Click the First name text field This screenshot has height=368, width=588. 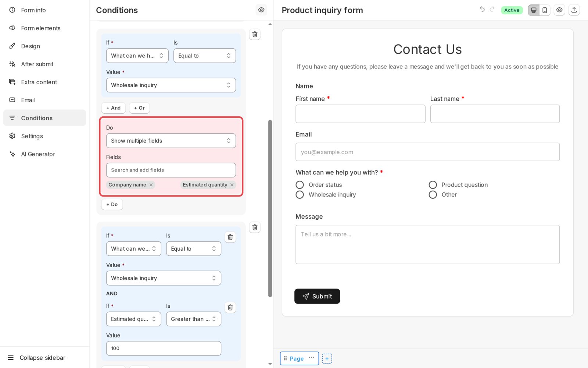360,114
